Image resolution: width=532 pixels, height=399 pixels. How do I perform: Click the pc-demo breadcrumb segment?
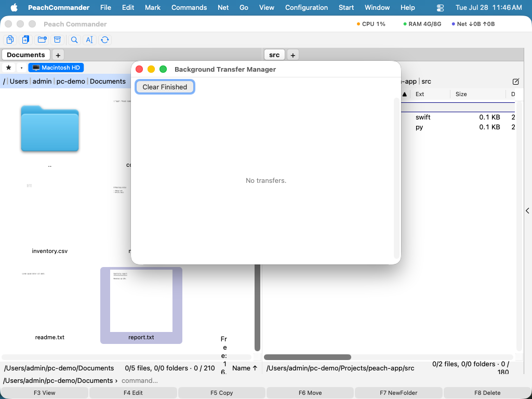pos(71,82)
